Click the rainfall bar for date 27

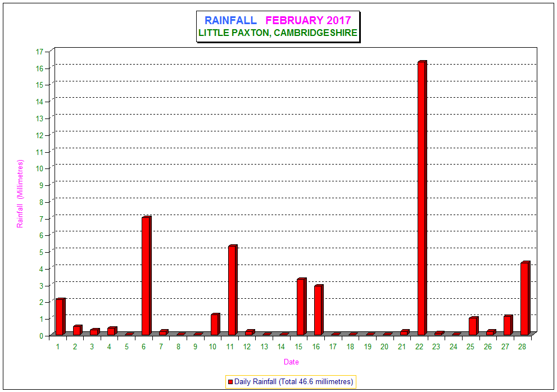coord(508,325)
